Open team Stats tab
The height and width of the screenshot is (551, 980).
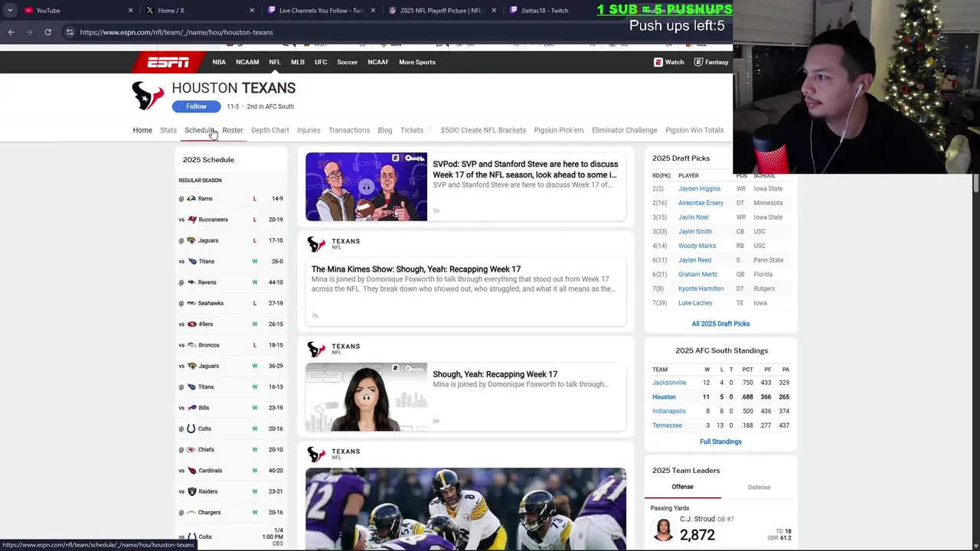coord(168,130)
